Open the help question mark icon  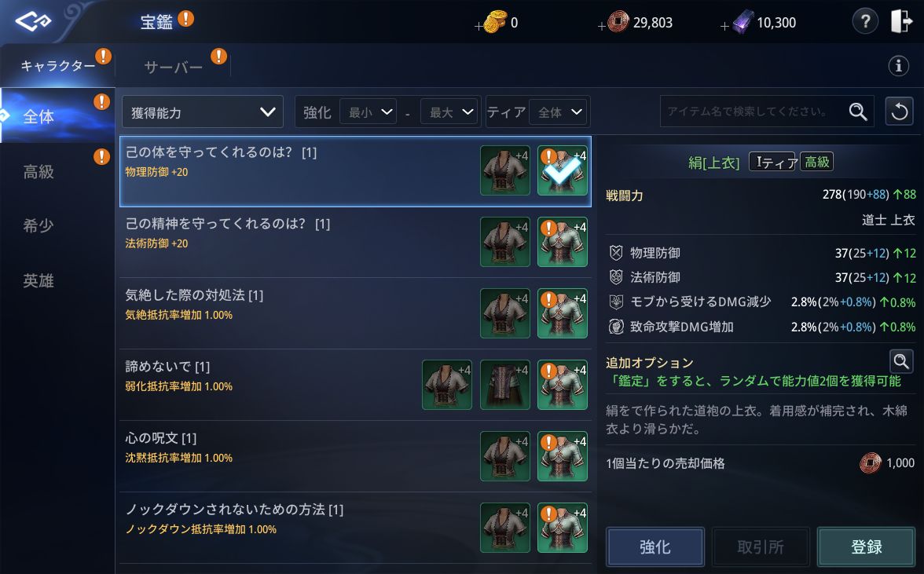coord(865,22)
